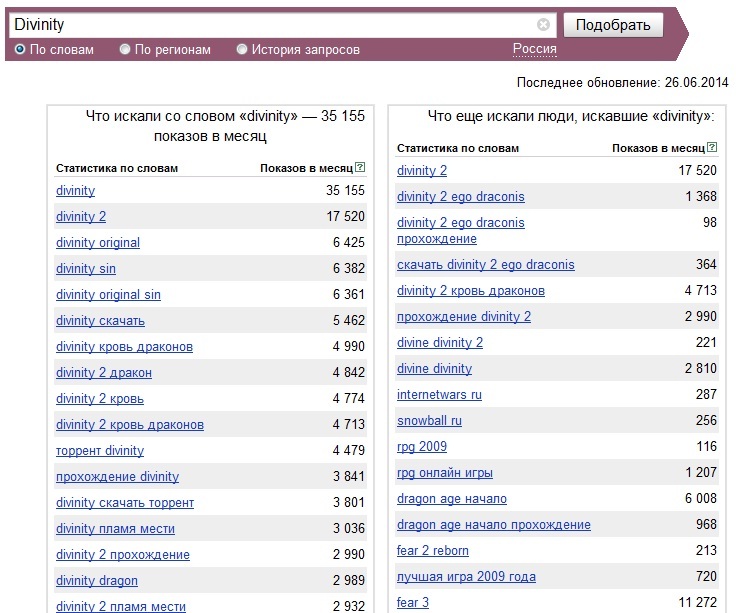This screenshot has height=613, width=736.
Task: Open the 'fear 3' link
Action: point(413,603)
